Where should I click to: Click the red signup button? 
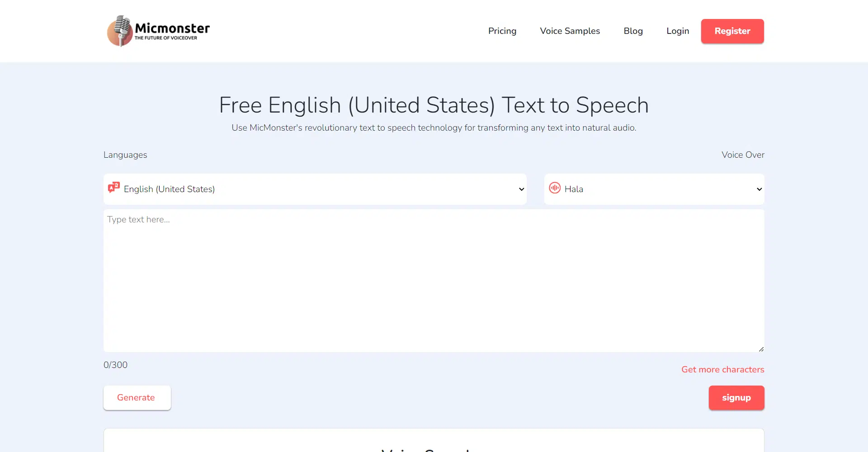pyautogui.click(x=736, y=398)
